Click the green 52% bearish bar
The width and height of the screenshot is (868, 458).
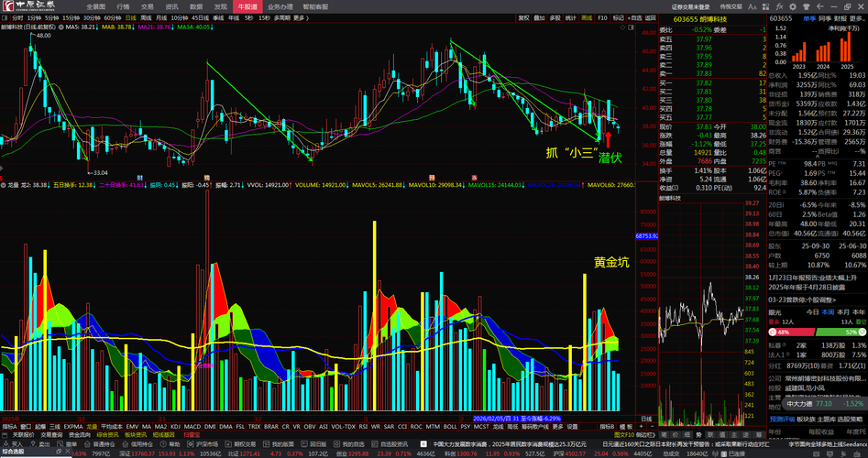click(841, 332)
